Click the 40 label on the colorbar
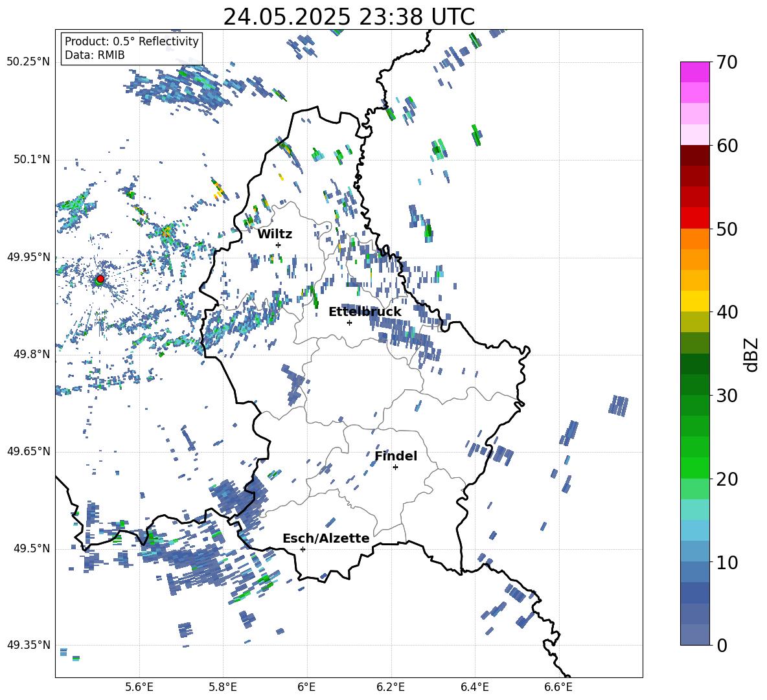Image resolution: width=767 pixels, height=700 pixels. (x=727, y=312)
